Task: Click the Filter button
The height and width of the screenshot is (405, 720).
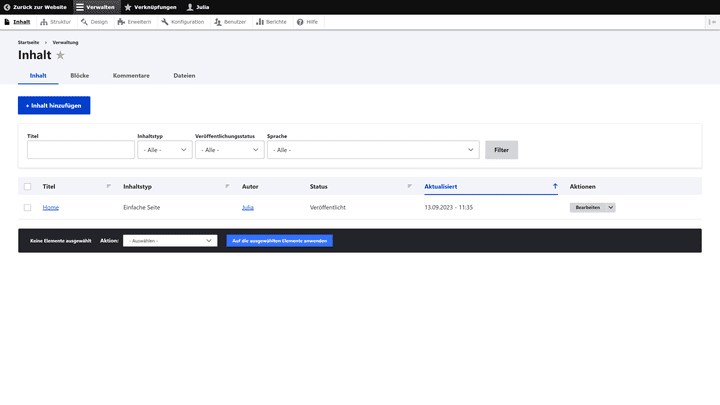Action: tap(501, 150)
